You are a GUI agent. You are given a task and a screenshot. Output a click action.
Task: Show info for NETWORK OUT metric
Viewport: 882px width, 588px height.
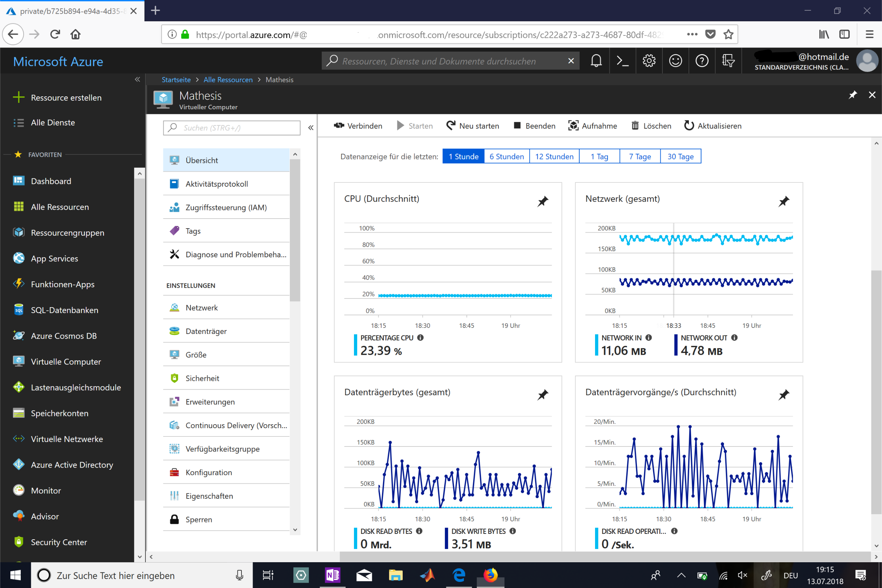point(734,338)
